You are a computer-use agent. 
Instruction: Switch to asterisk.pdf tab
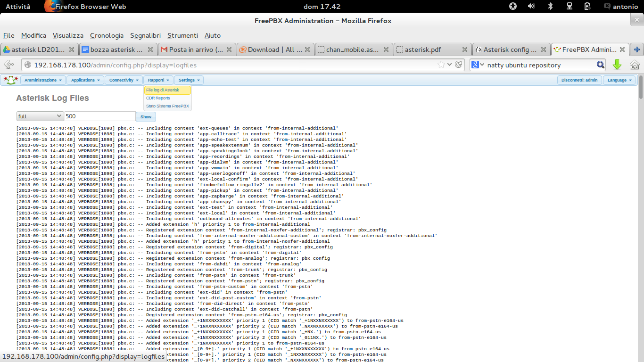[x=432, y=49]
